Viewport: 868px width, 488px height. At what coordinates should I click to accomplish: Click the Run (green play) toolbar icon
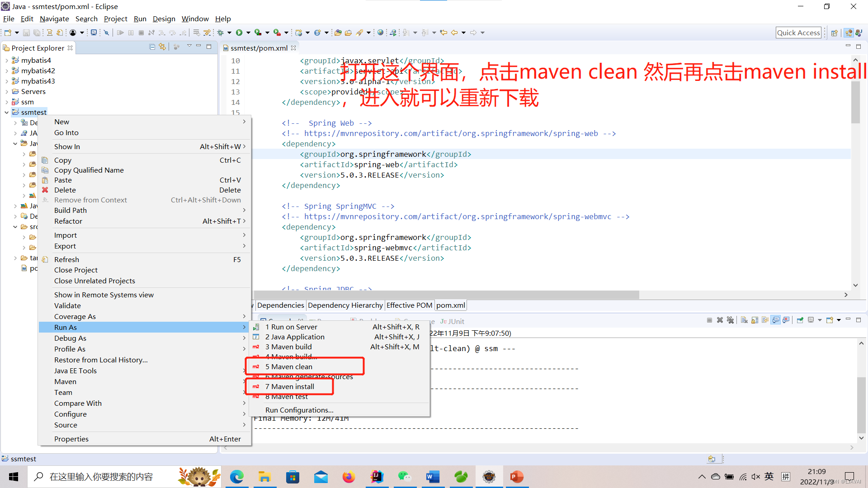point(239,33)
